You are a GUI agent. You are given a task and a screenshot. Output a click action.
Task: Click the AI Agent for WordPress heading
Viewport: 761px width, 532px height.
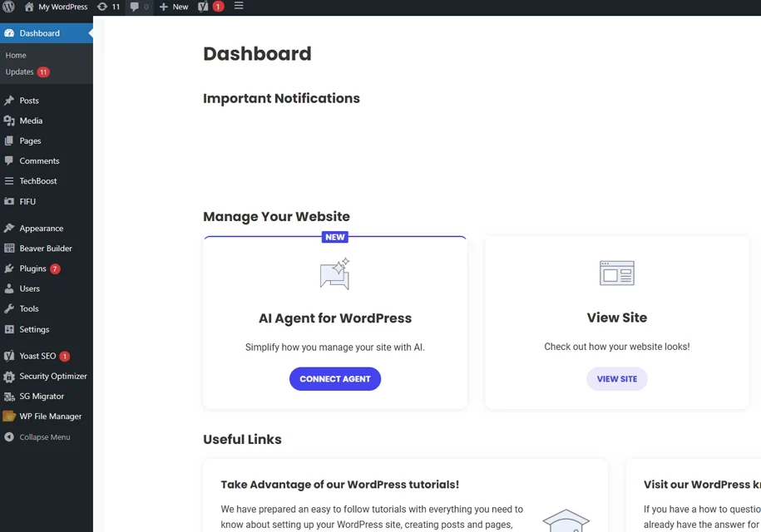click(x=335, y=318)
